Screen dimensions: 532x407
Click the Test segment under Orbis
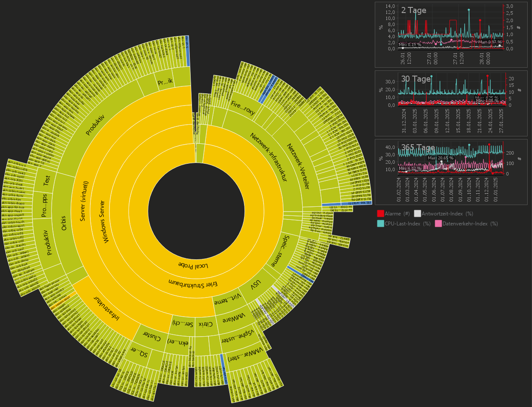(46, 182)
